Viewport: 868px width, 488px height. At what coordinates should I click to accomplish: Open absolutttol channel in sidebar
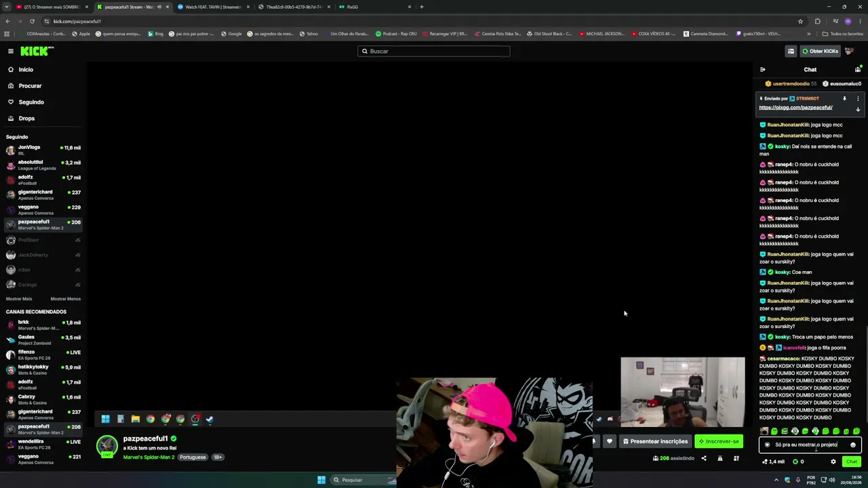tap(43, 165)
